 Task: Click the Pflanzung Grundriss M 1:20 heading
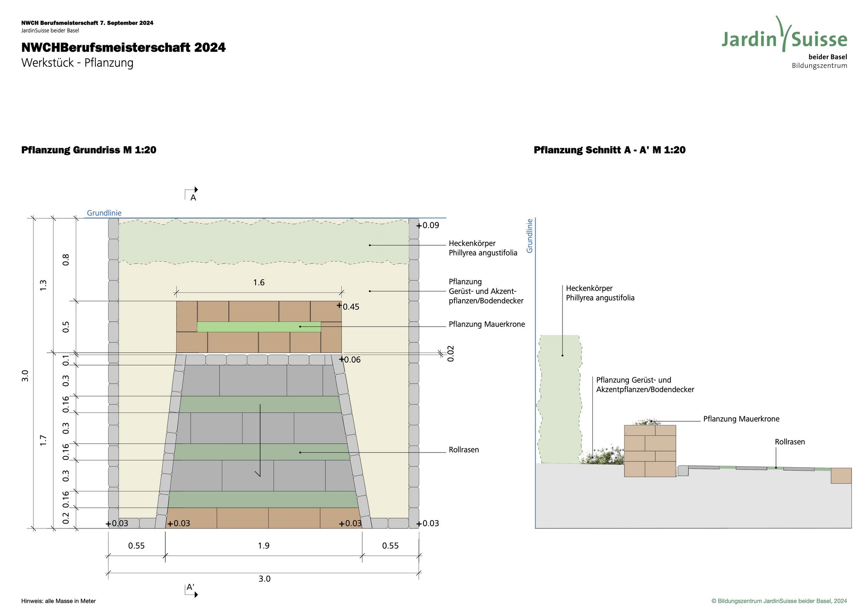tap(89, 150)
